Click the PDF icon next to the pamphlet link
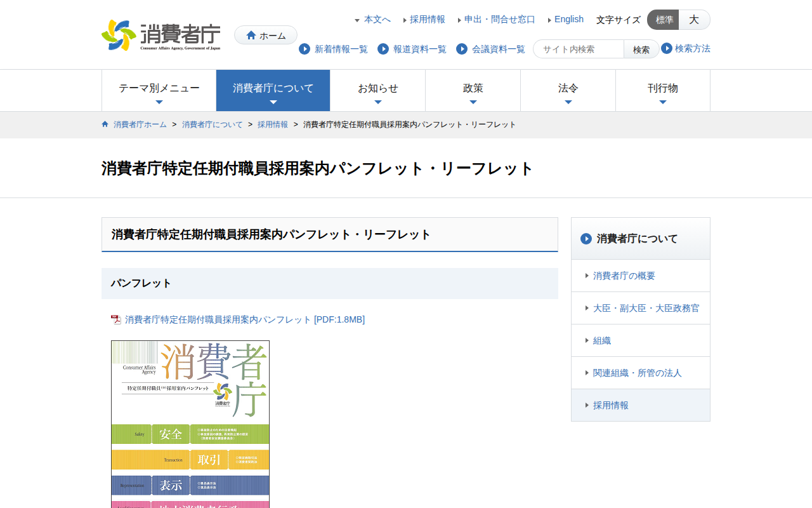 click(116, 320)
